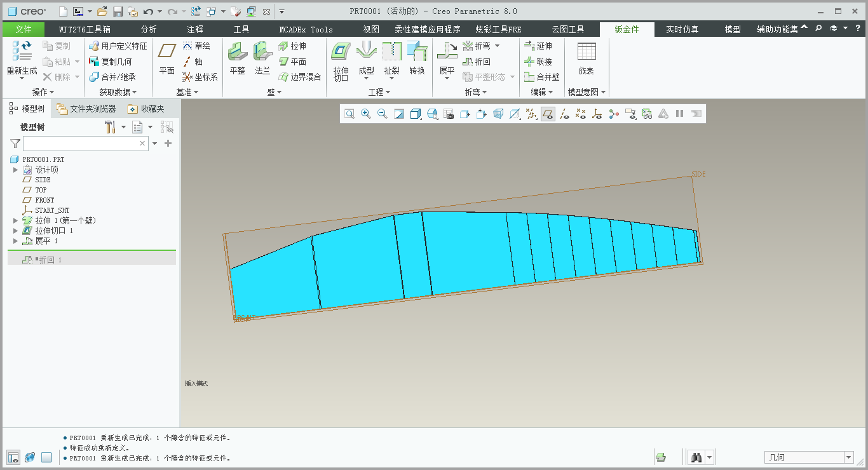
Task: Toggle datum axis display in view toolbar
Action: pyautogui.click(x=564, y=114)
